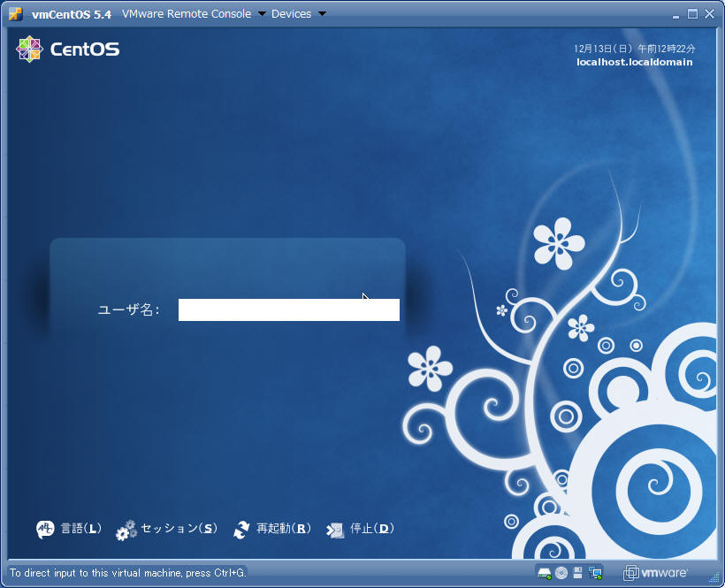Screen dimensions: 725x588
Task: Click the shutdown (停止) icon
Action: [335, 530]
